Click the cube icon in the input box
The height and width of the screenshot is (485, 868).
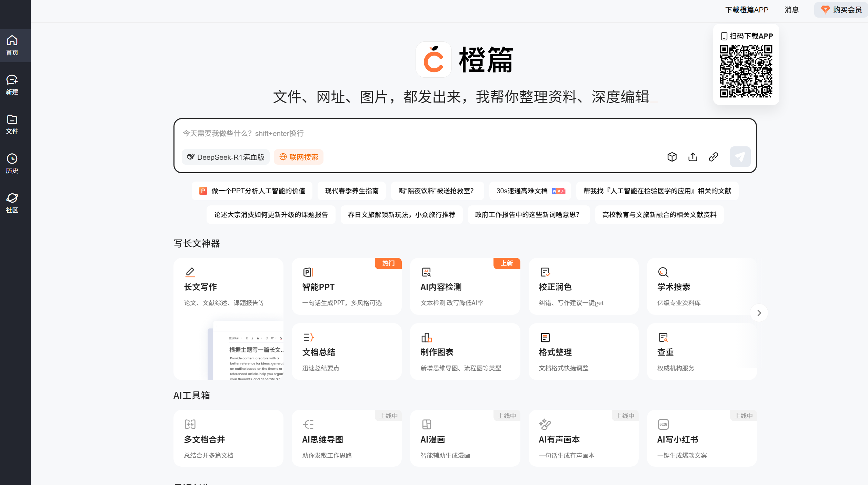click(x=672, y=157)
